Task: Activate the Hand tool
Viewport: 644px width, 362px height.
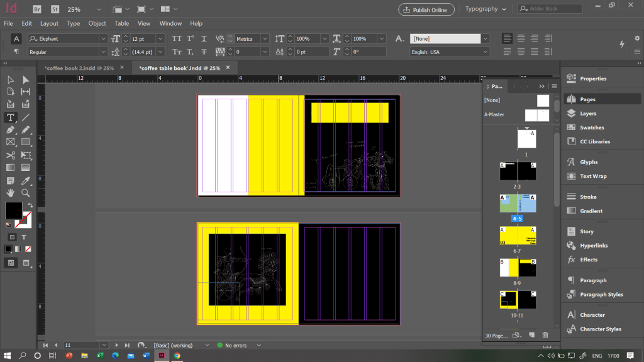Action: click(11, 193)
